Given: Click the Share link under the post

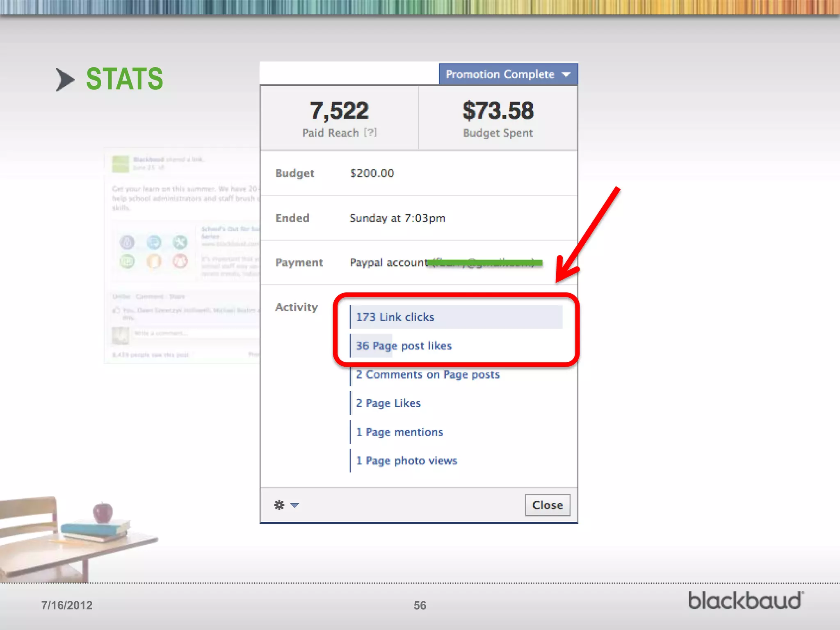Looking at the screenshot, I should [177, 296].
